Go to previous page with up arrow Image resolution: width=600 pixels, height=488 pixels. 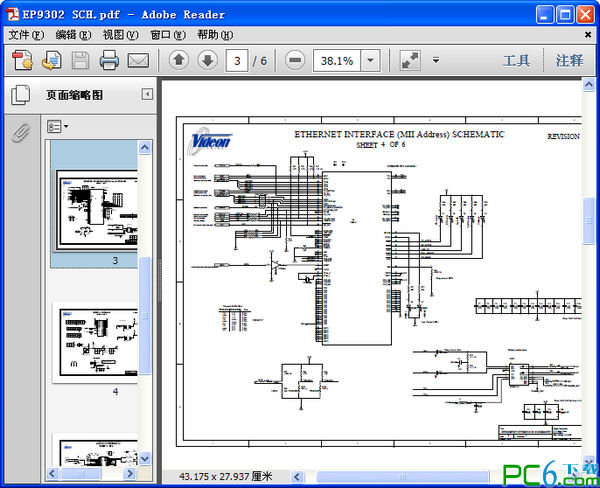[x=178, y=61]
